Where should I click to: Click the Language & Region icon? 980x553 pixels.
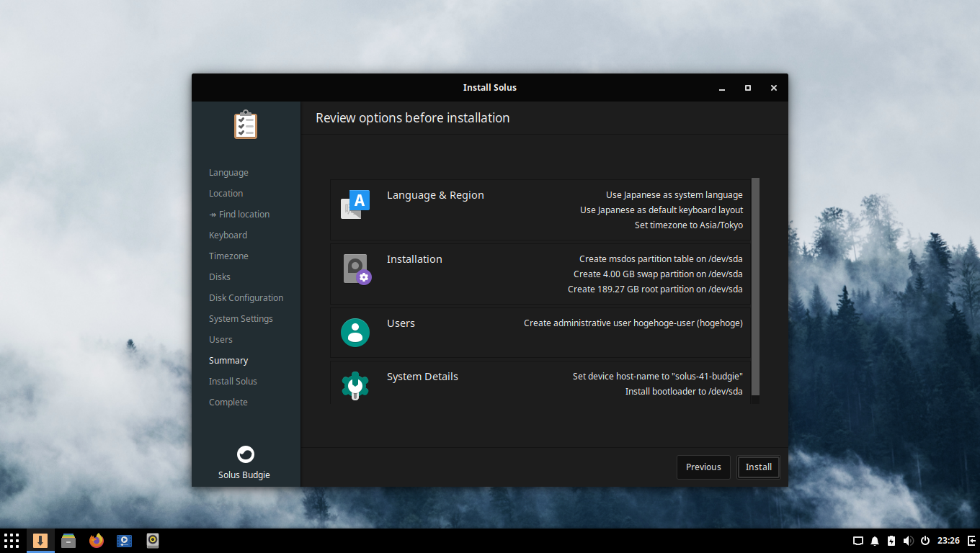[x=355, y=204]
